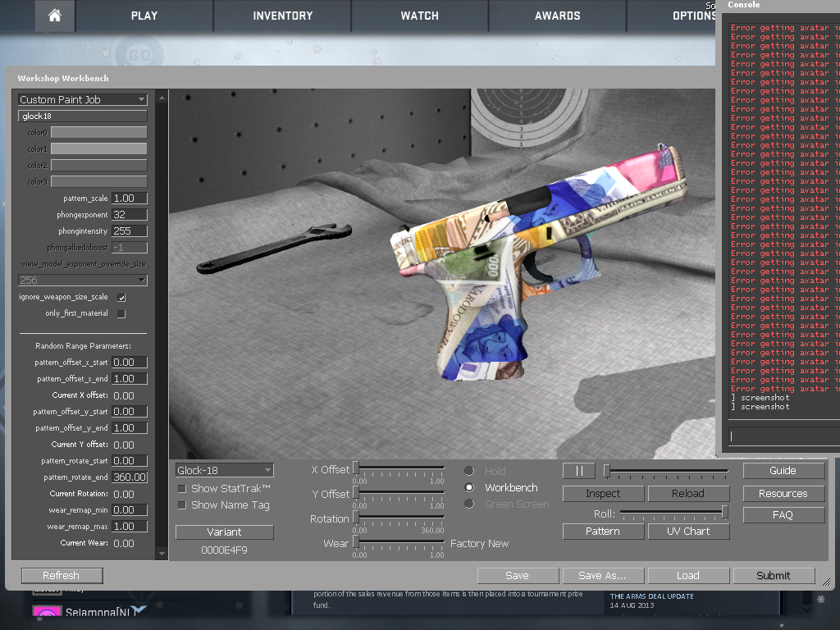Open the view model exponent size dropdown
840x630 pixels.
click(x=83, y=281)
